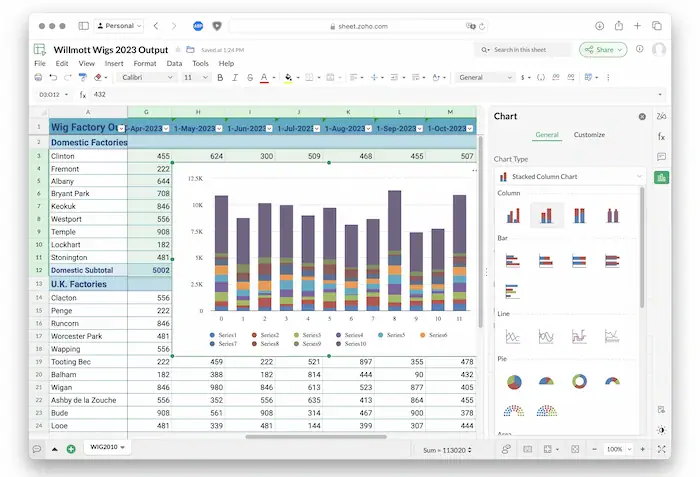Click the horizontal scrollbar thumb
The image size is (700, 477).
tap(316, 436)
